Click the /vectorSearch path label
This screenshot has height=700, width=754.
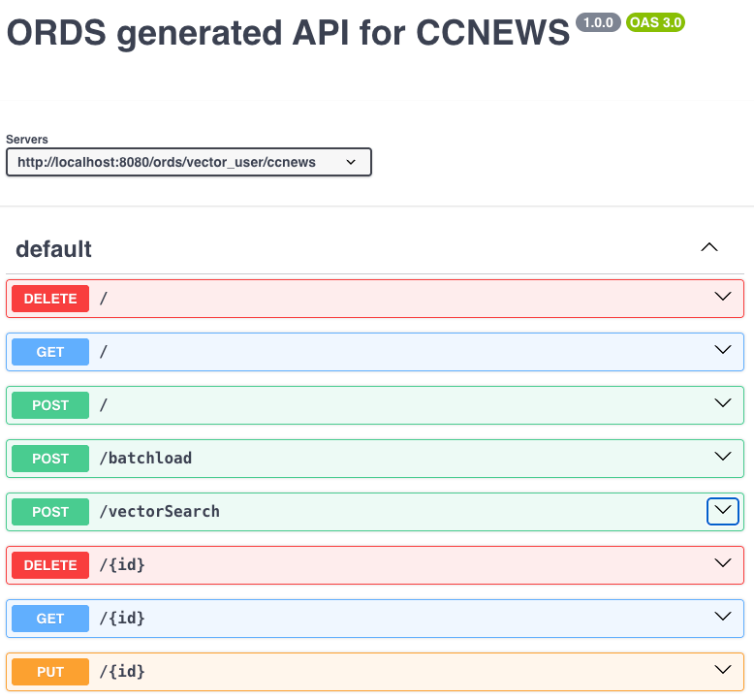[160, 512]
